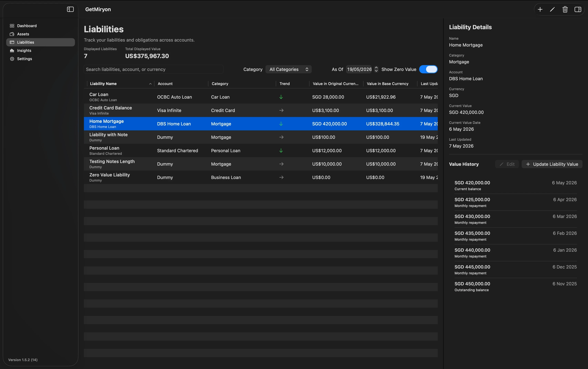Turn off the Show Zero Value switch
The image size is (588, 369).
428,69
